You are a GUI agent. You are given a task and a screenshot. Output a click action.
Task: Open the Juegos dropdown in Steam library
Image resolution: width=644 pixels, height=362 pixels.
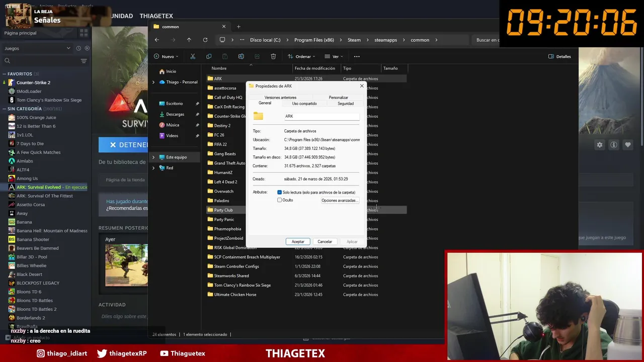(x=37, y=48)
